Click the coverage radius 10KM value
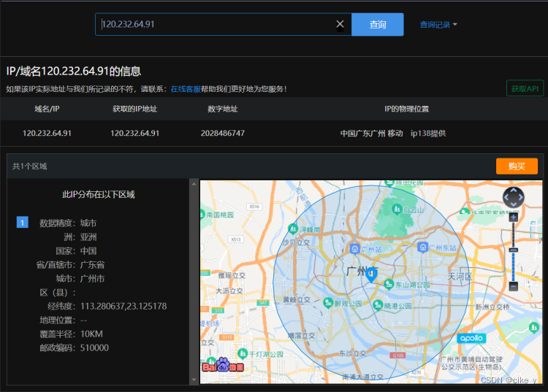The width and height of the screenshot is (548, 392). point(91,334)
